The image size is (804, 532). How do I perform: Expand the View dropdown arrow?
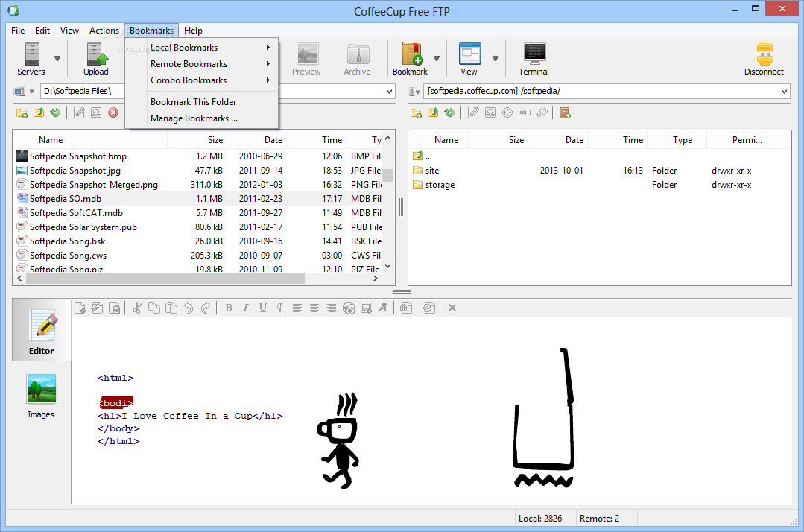tap(496, 58)
